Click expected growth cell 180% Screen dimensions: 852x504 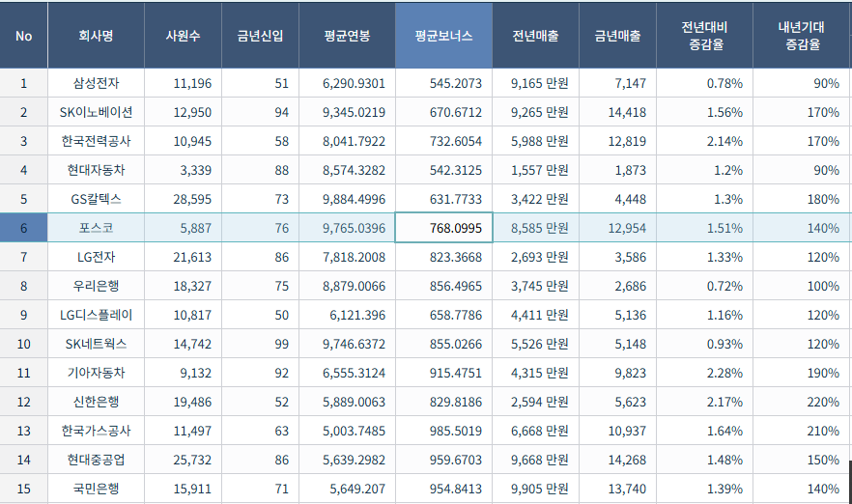click(x=802, y=199)
